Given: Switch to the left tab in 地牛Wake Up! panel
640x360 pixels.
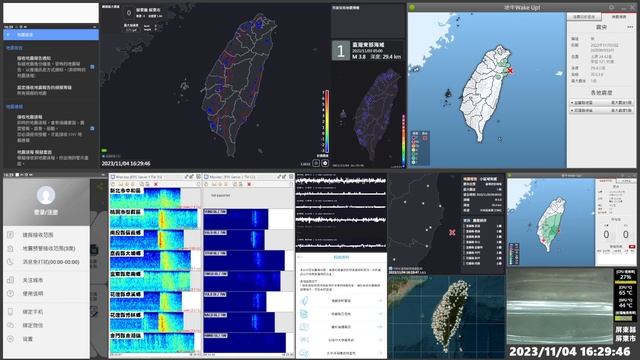Looking at the screenshot, I should coord(584,17).
